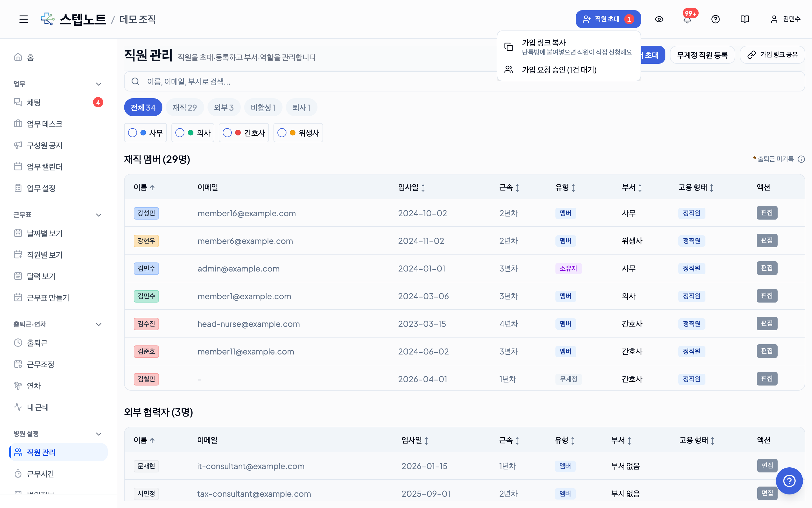
Task: Open 내 근태 in the sidebar
Action: [58, 407]
